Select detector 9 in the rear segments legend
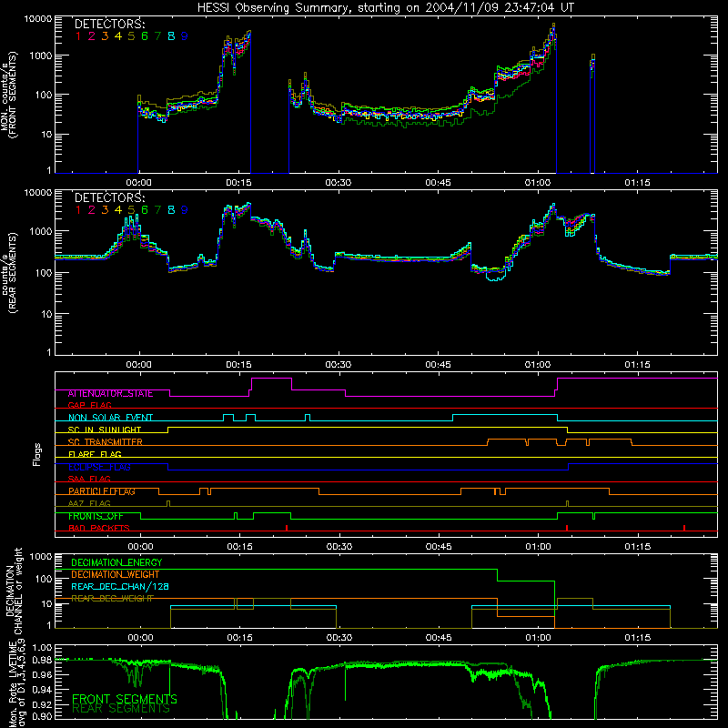This screenshot has height=728, width=728. point(185,210)
